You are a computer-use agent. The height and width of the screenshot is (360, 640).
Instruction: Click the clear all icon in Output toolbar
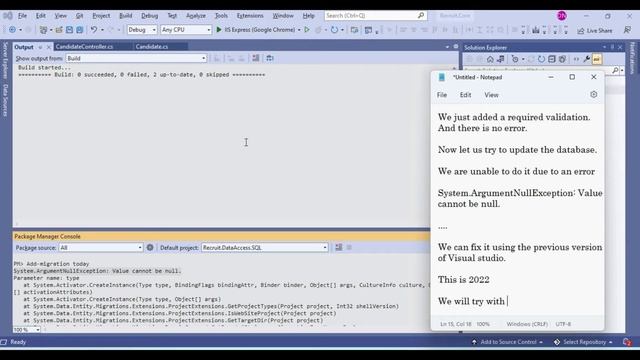coord(256,58)
